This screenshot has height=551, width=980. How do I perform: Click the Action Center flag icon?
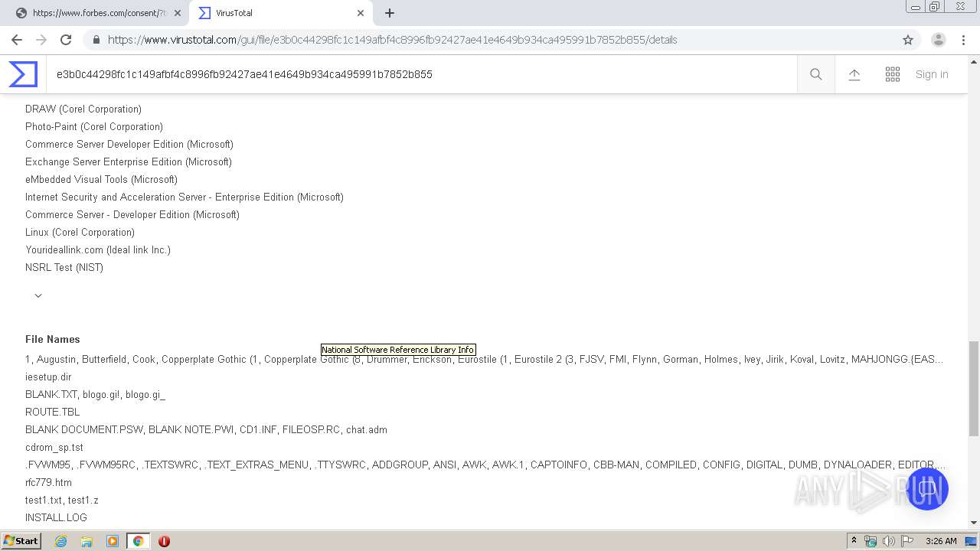[906, 541]
